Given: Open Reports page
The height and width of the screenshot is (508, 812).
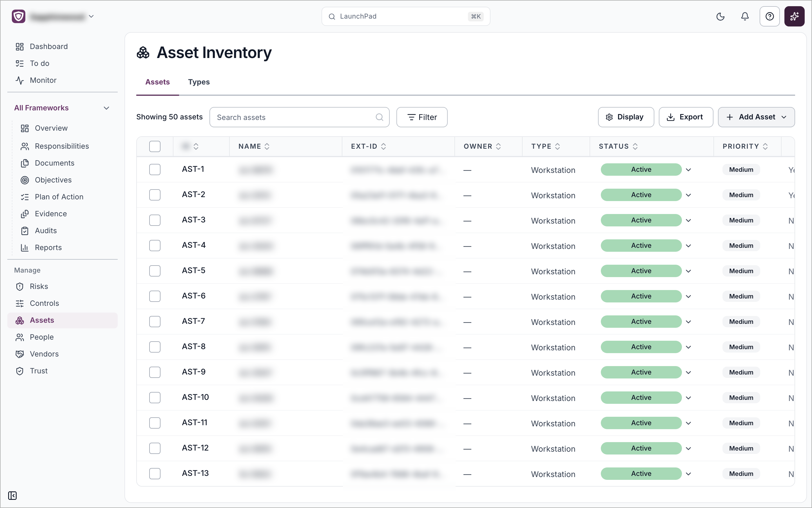Looking at the screenshot, I should [x=65, y=248].
